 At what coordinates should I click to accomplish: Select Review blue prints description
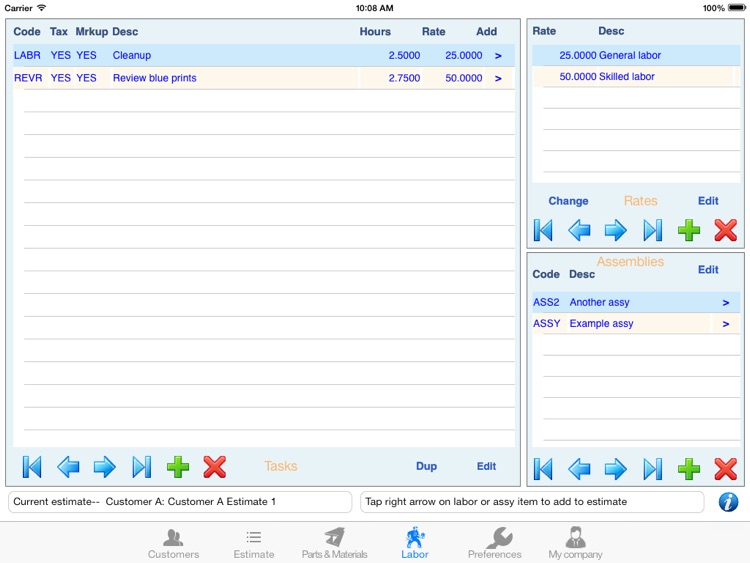click(154, 78)
